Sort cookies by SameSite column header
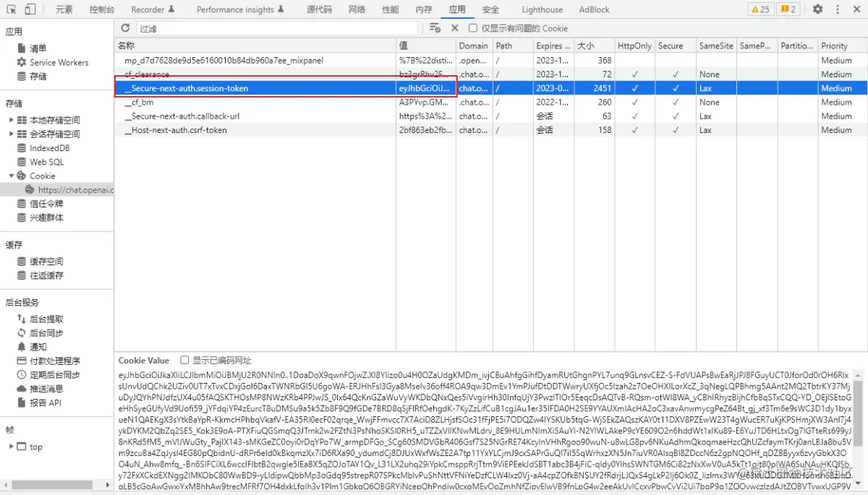The image size is (868, 495). point(716,46)
